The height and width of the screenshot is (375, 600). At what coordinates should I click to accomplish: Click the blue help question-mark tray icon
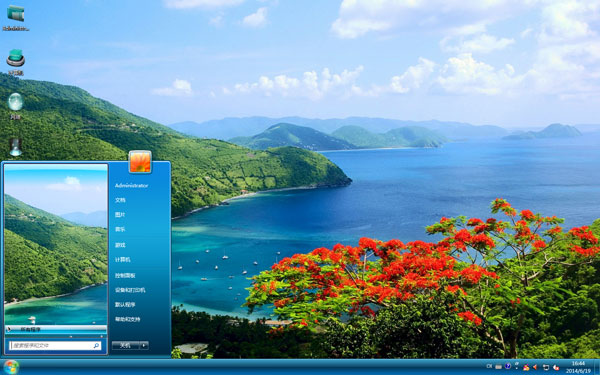(508, 366)
